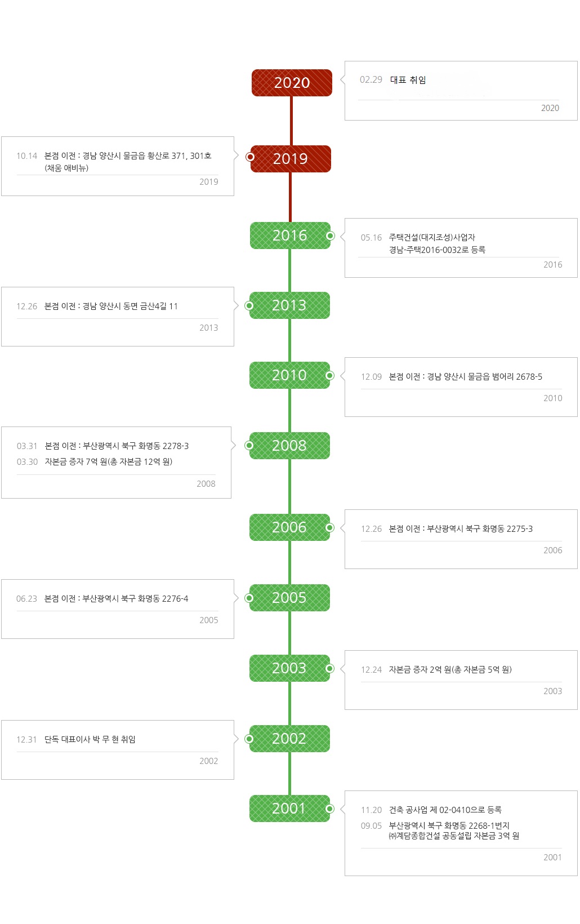Viewport: 580px width, 924px height.
Task: Click the red 2020 year badge
Action: coord(292,83)
